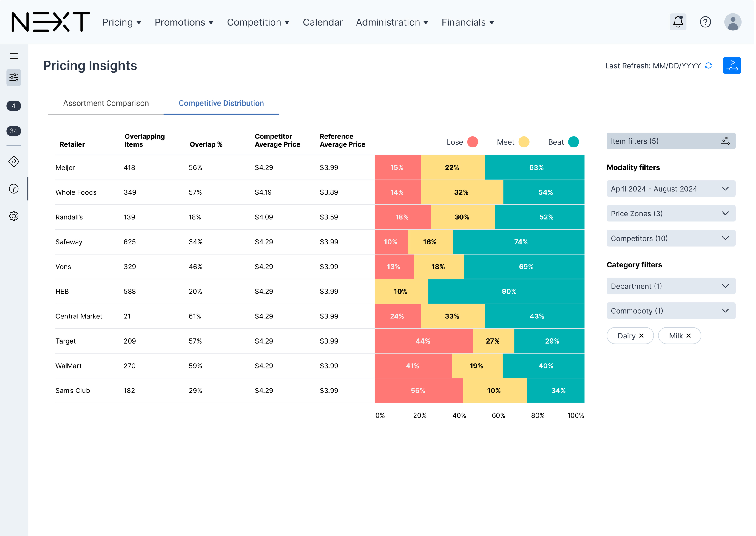Viewport: 756px width, 536px height.
Task: Toggle the hamburger sidebar menu
Action: [x=13, y=56]
